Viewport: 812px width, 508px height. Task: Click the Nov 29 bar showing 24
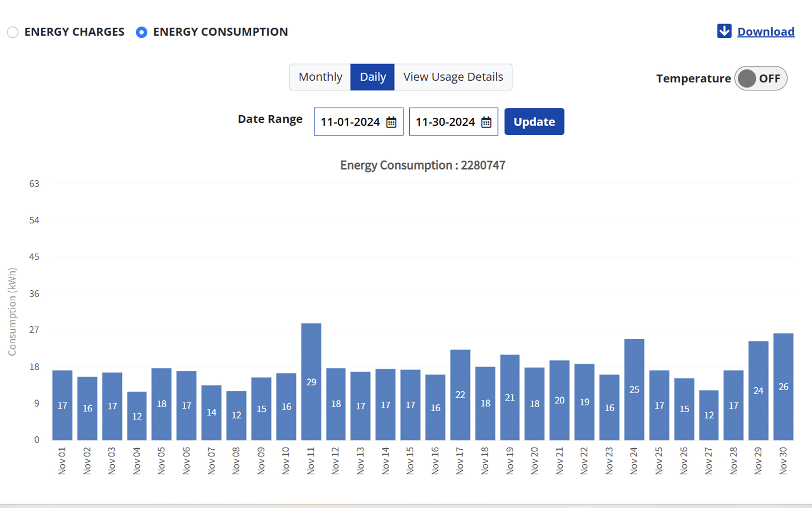[758, 390]
